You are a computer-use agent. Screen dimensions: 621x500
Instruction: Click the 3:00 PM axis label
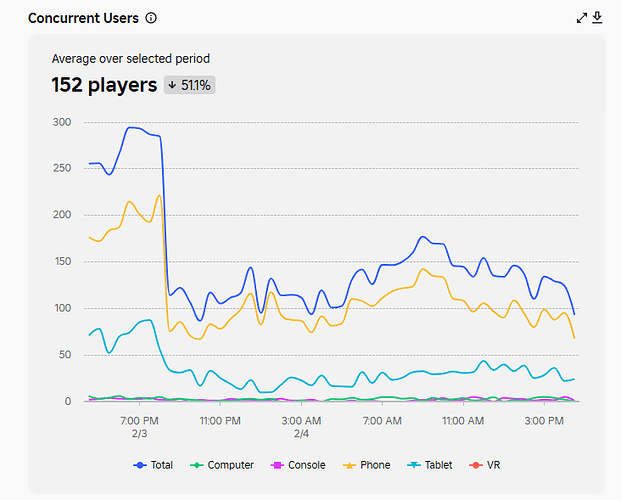pyautogui.click(x=544, y=421)
